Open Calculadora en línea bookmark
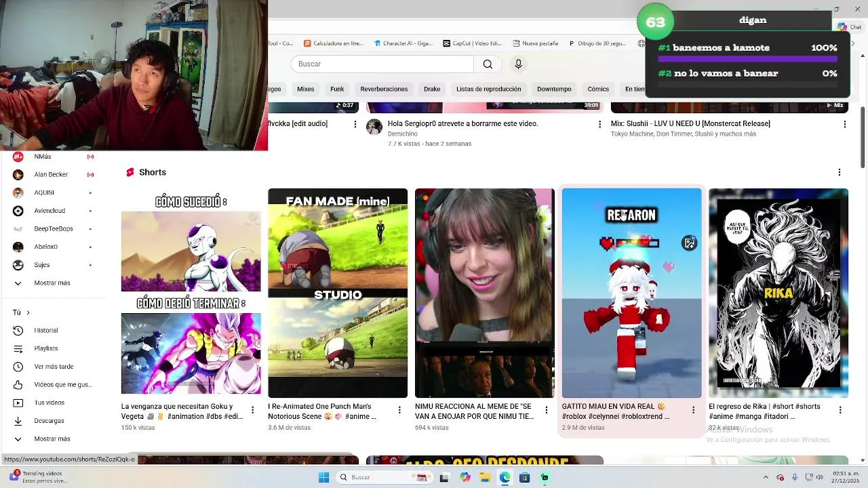The image size is (868, 488). [x=334, y=43]
